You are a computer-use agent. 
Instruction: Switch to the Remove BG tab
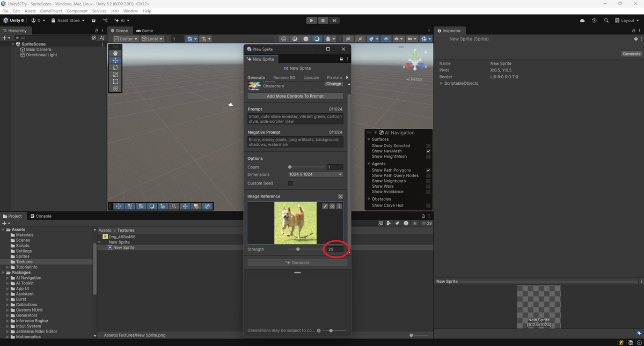[x=284, y=77]
